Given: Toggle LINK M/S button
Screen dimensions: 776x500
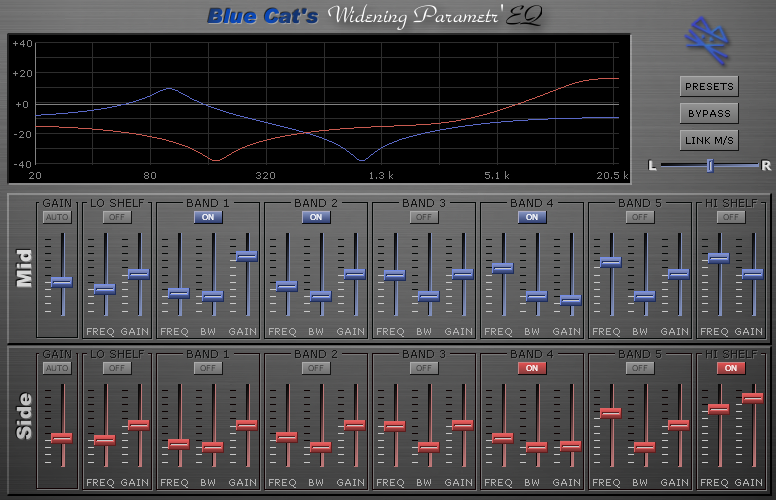Looking at the screenshot, I should [709, 140].
